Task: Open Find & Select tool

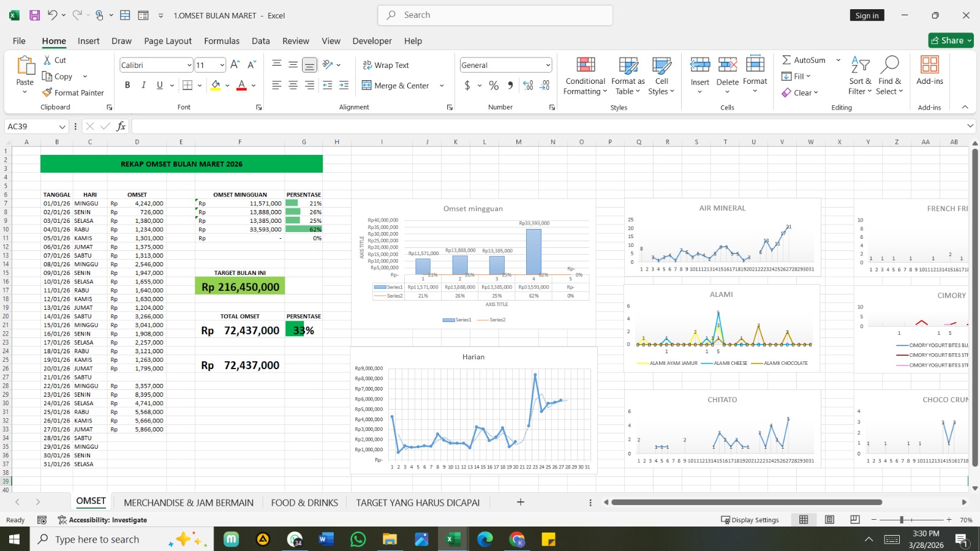Action: click(x=889, y=76)
